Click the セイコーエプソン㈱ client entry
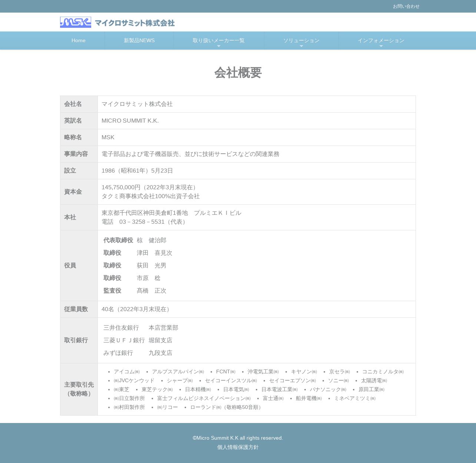This screenshot has width=476, height=463. [x=292, y=380]
